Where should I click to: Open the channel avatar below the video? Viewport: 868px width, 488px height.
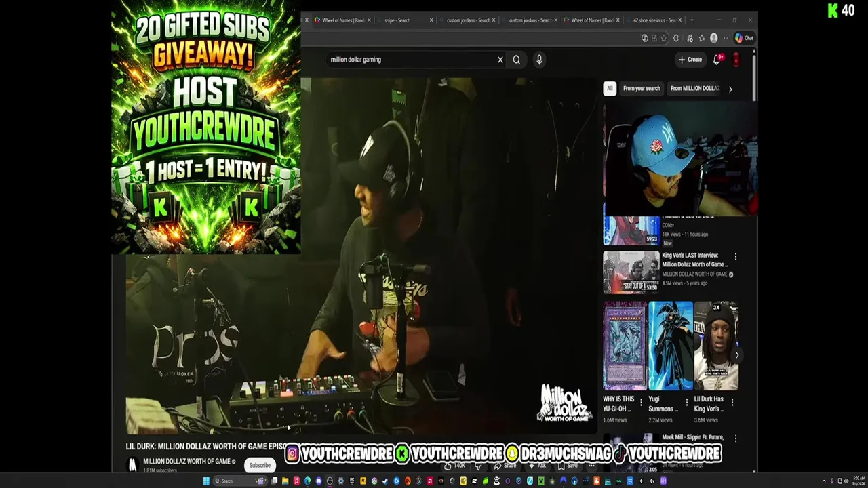[133, 465]
